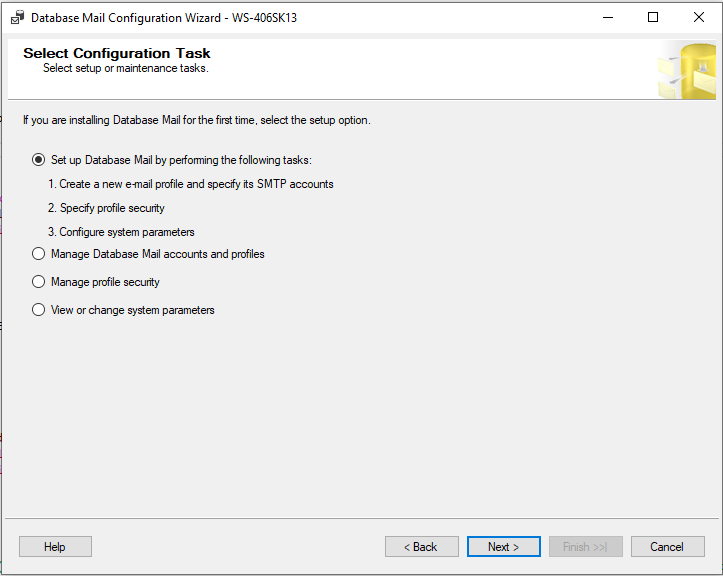
Task: Click the yellow database mail graphic in header
Action: (686, 70)
